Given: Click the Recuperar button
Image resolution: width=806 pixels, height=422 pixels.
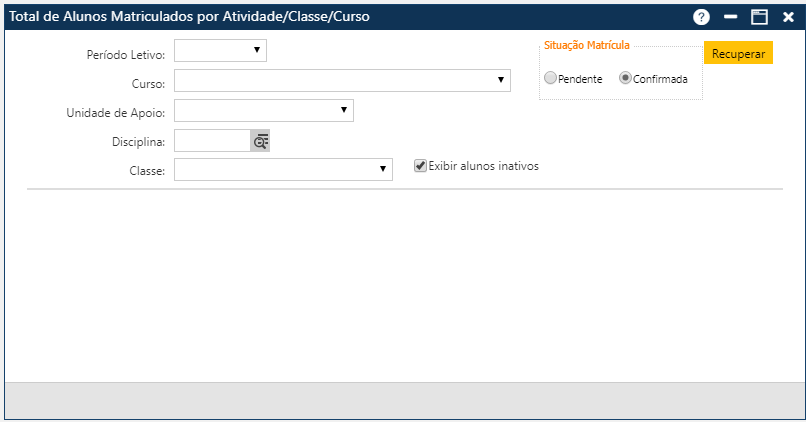Looking at the screenshot, I should click(738, 53).
